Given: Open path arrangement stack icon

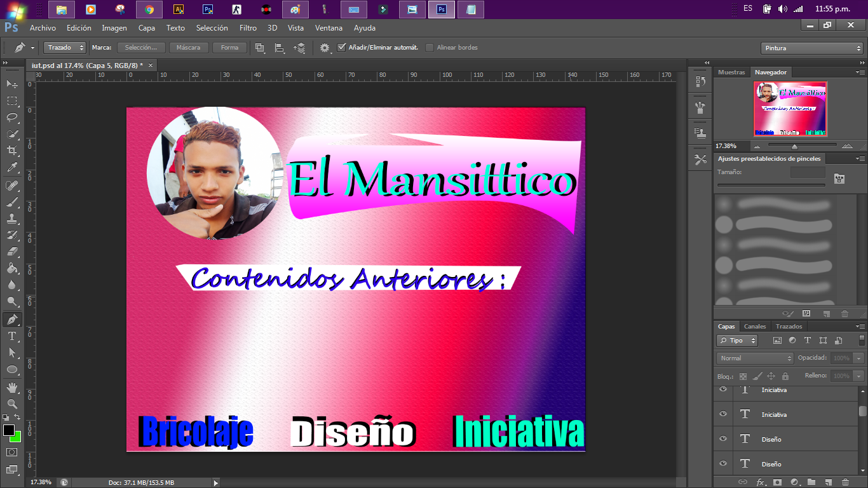Looking at the screenshot, I should [299, 48].
